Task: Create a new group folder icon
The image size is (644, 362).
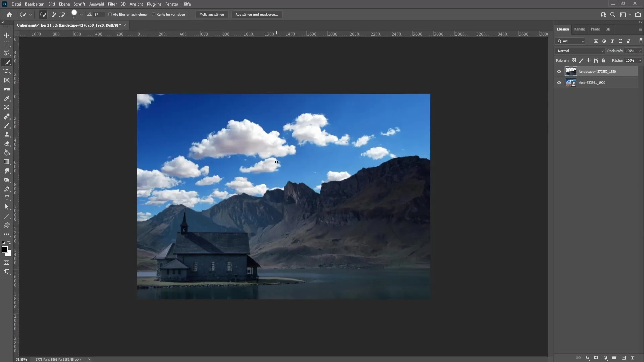Action: (x=614, y=358)
